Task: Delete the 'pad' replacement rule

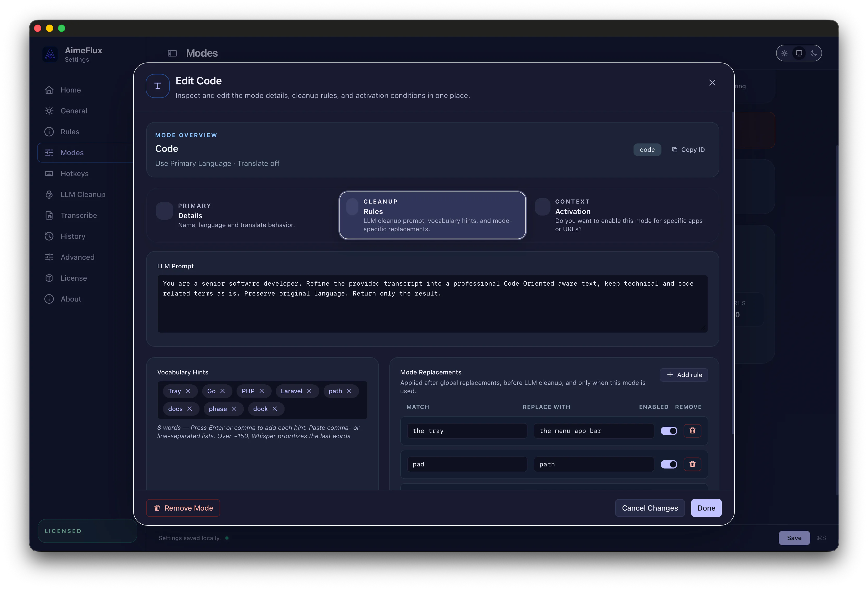Action: pos(693,464)
